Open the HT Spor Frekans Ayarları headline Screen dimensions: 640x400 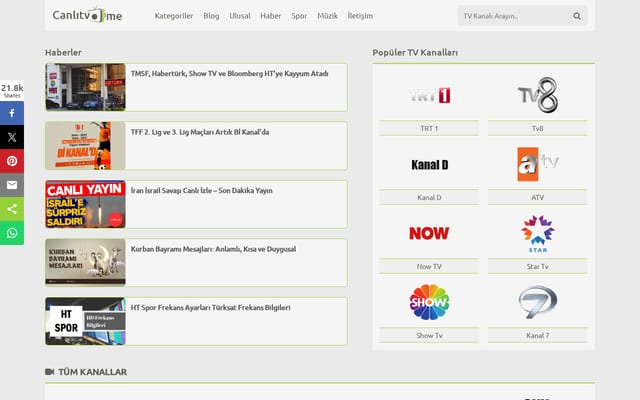click(211, 307)
